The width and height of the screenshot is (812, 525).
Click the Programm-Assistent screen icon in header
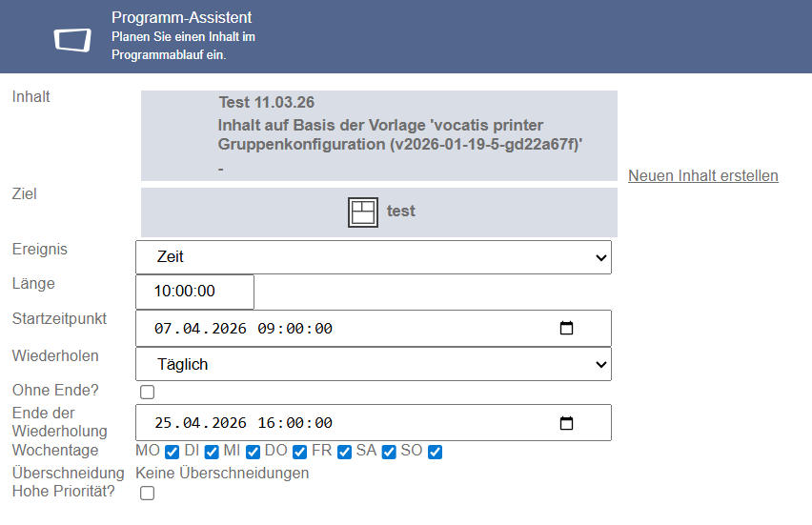point(72,40)
